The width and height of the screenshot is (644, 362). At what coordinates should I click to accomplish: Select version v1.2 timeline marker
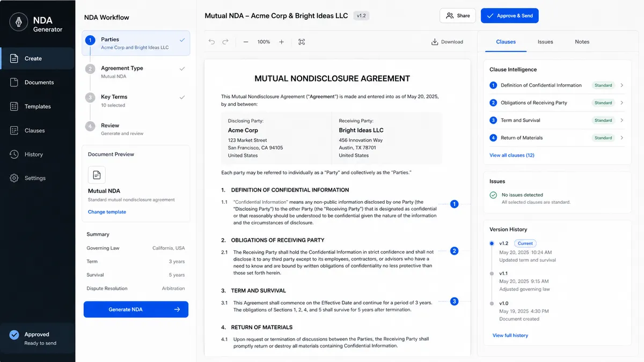[x=492, y=243]
